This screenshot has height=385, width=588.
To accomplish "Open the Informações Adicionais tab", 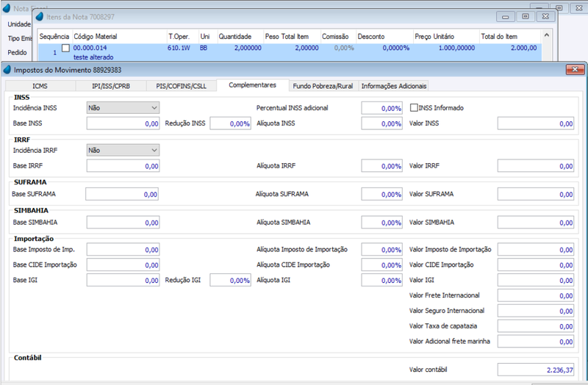I will pos(394,86).
